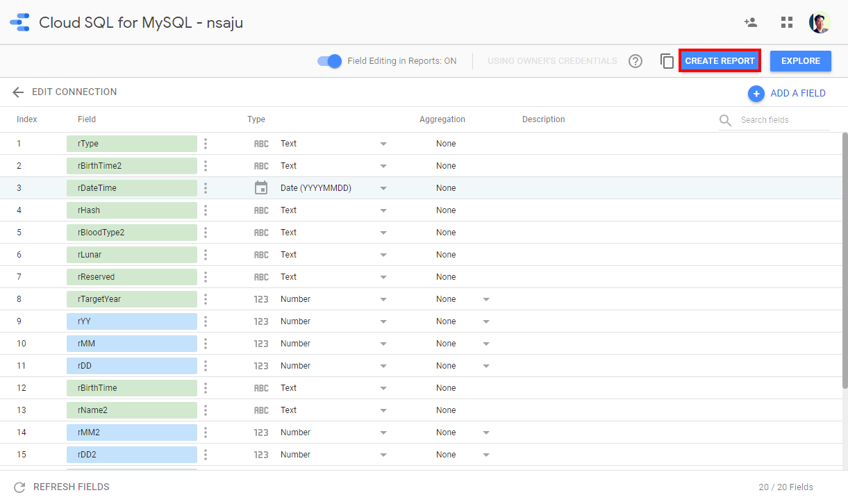Expand the type dropdown for rDateTime

383,188
